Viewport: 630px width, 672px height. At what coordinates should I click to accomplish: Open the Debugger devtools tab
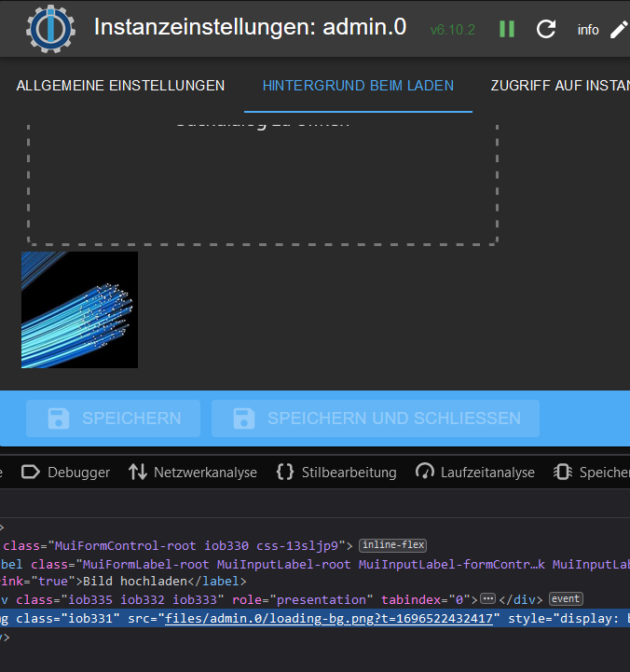point(65,473)
